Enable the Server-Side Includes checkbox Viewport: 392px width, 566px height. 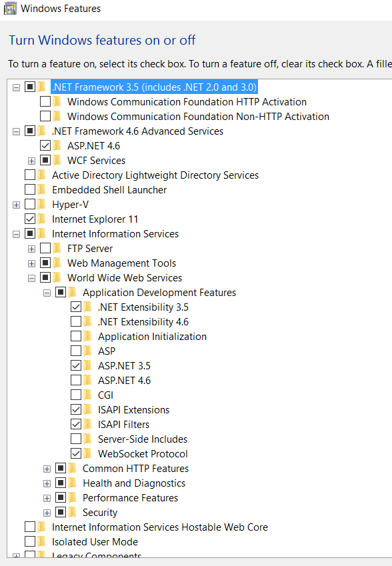76,439
